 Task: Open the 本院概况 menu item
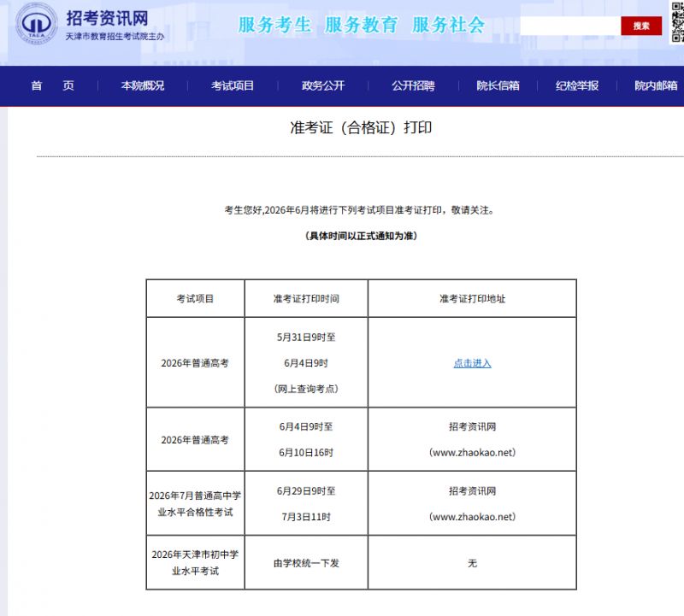(143, 85)
